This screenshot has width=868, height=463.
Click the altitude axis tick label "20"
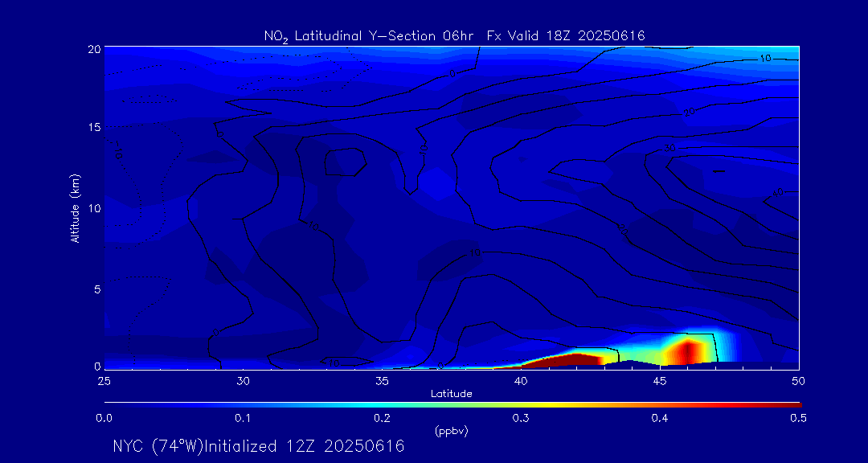click(95, 49)
